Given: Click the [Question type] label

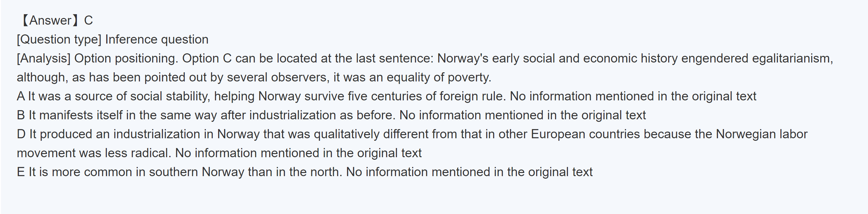Looking at the screenshot, I should [59, 39].
